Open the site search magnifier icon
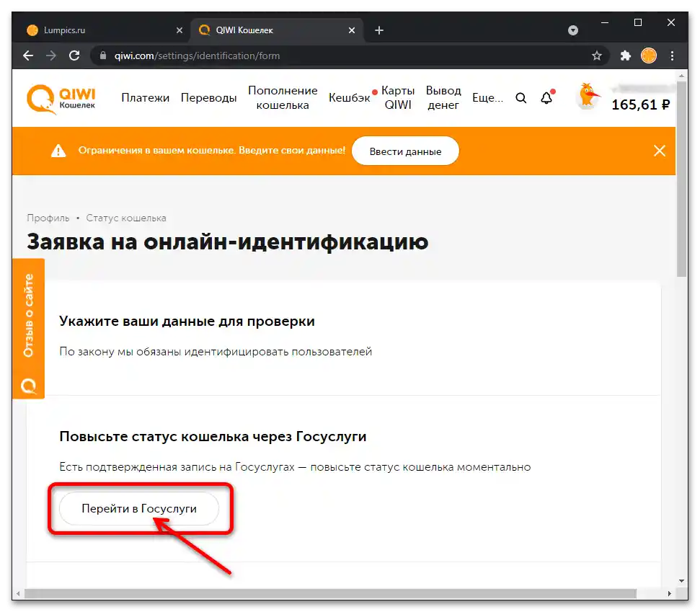Image resolution: width=700 pixels, height=612 pixels. pos(521,98)
